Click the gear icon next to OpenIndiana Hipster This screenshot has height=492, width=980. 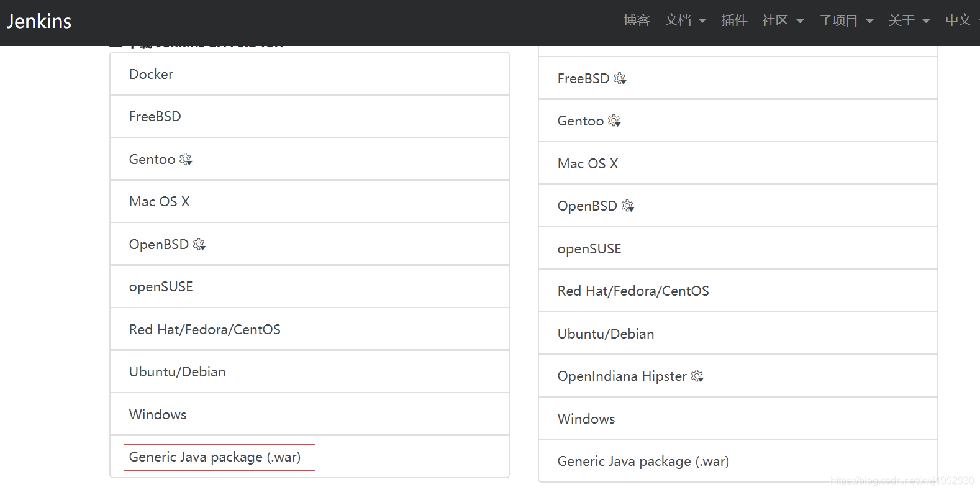pos(697,376)
